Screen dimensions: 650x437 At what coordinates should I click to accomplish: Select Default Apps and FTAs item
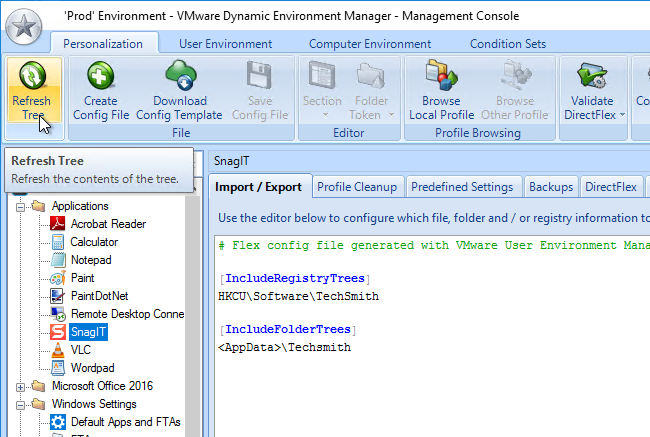pos(126,422)
